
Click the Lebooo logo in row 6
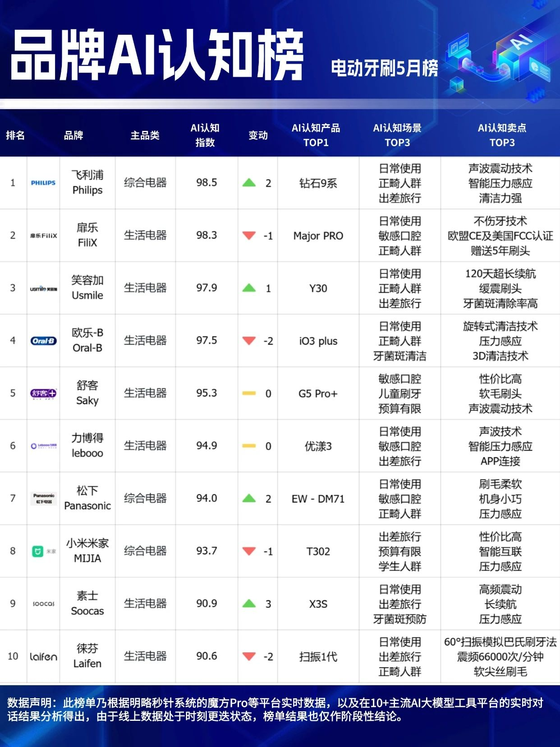[43, 446]
